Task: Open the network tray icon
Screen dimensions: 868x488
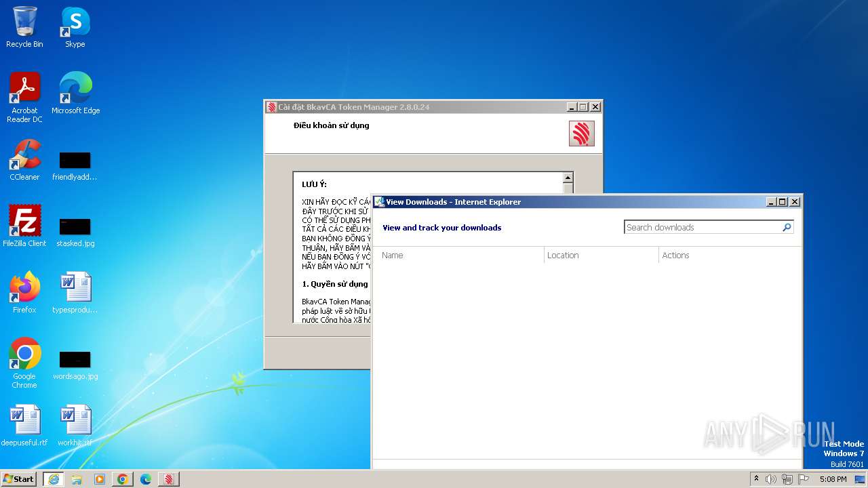Action: point(787,479)
